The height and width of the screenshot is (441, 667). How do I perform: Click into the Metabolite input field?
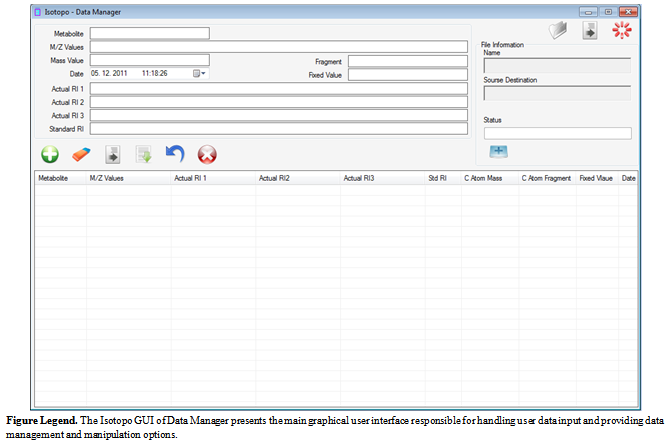[x=149, y=33]
